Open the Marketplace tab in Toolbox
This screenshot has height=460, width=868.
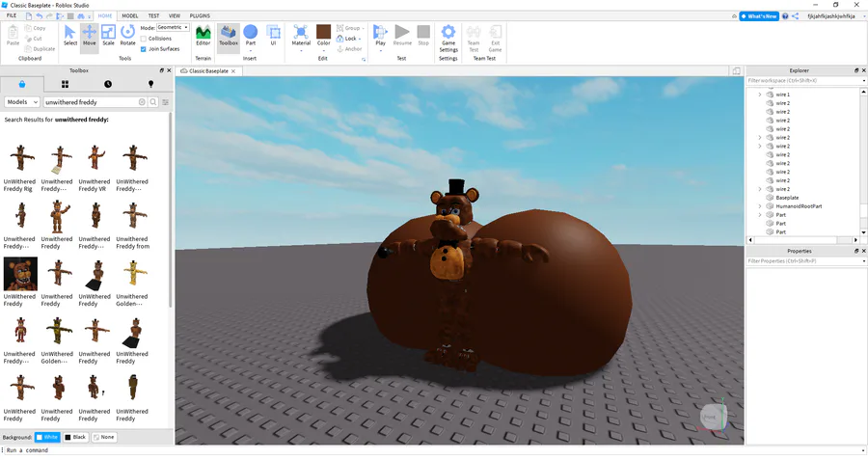22,84
